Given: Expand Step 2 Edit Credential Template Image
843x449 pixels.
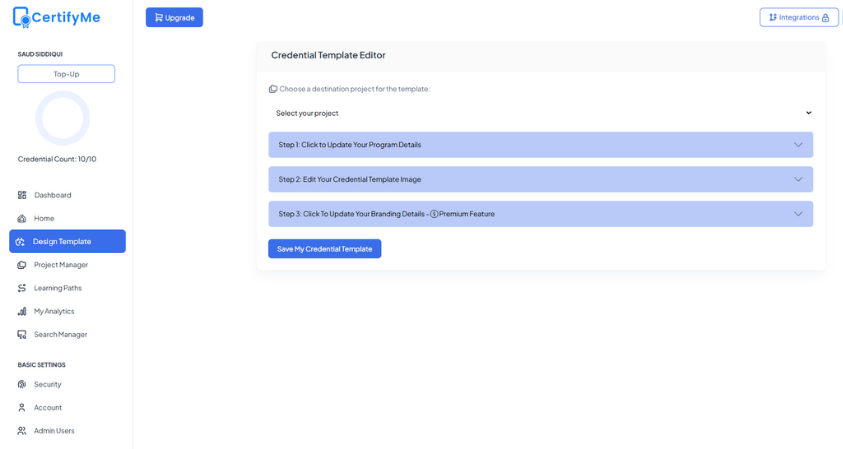Looking at the screenshot, I should 541,180.
